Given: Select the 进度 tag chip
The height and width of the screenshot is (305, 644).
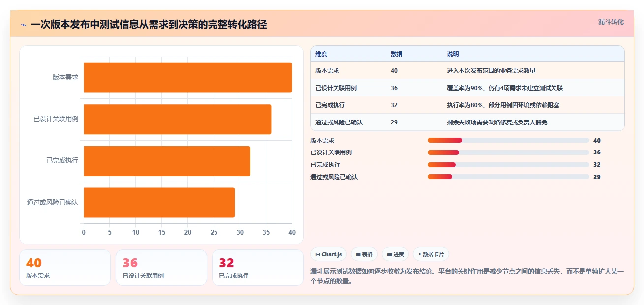Looking at the screenshot, I should [395, 254].
